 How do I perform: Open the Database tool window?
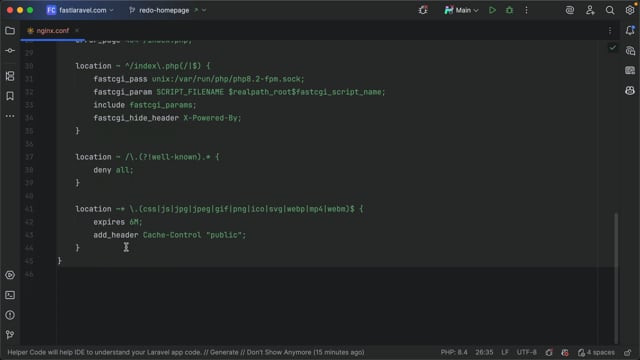(630, 71)
